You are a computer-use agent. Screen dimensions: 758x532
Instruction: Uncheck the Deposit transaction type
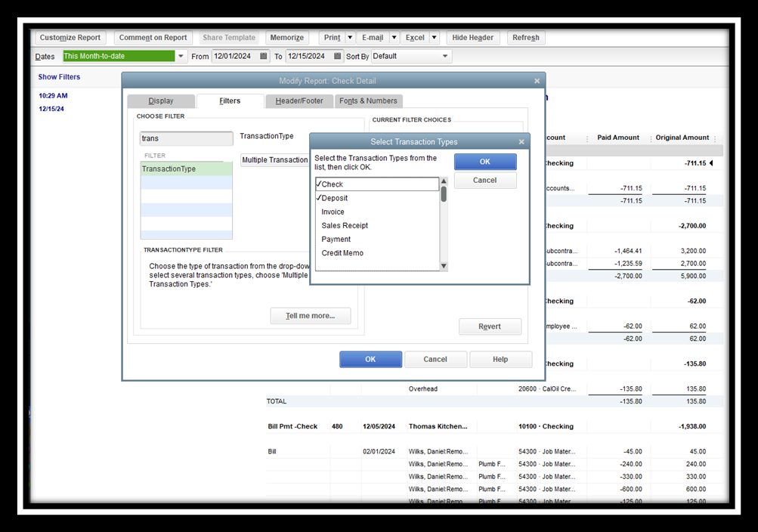coord(334,198)
